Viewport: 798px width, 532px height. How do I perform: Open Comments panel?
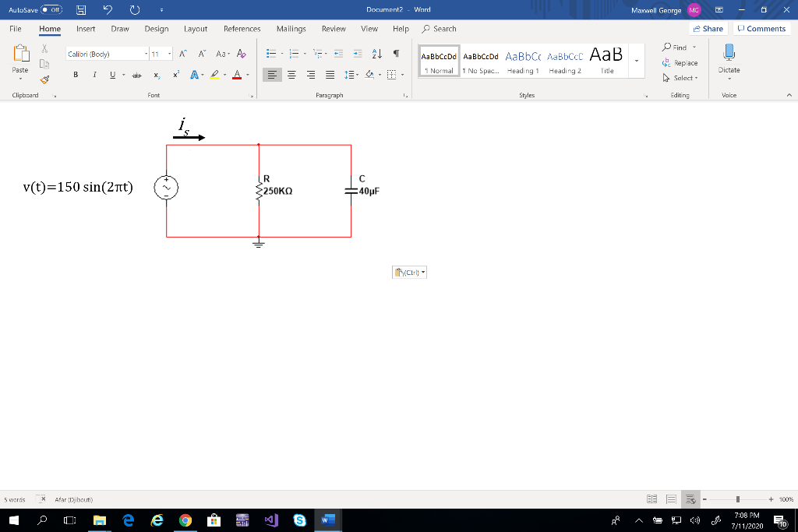(761, 28)
